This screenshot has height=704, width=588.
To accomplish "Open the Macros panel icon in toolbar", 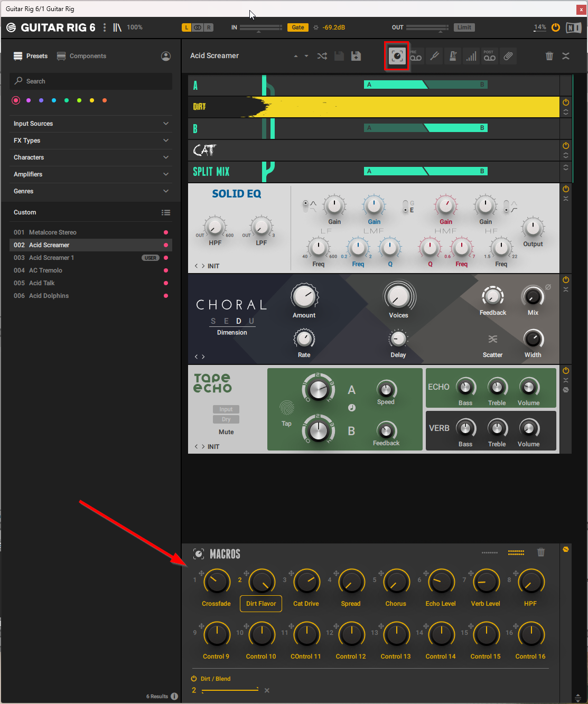I will point(397,56).
